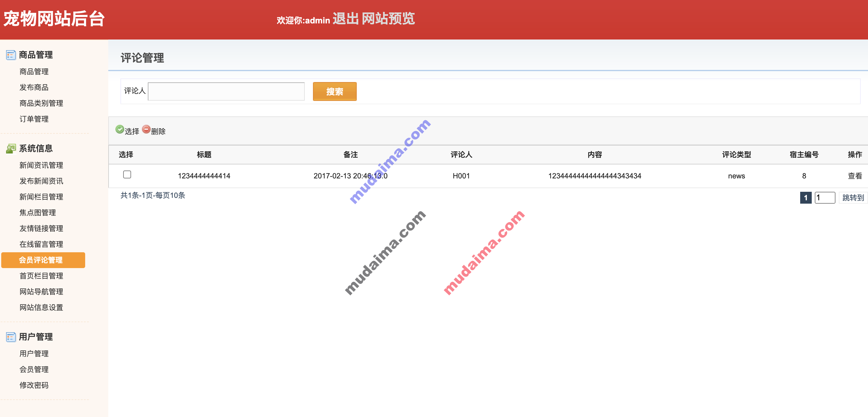
Task: Focus the 评论人 search input field
Action: pyautogui.click(x=227, y=91)
